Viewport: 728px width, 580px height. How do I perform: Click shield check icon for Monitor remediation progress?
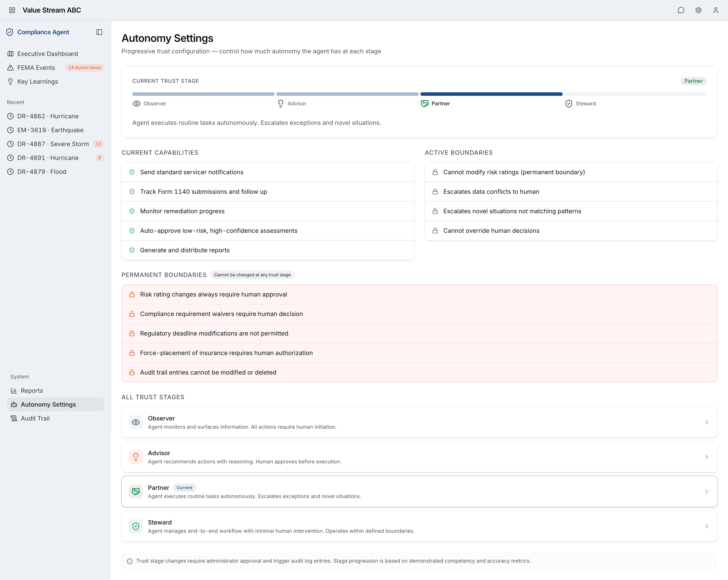click(x=132, y=211)
